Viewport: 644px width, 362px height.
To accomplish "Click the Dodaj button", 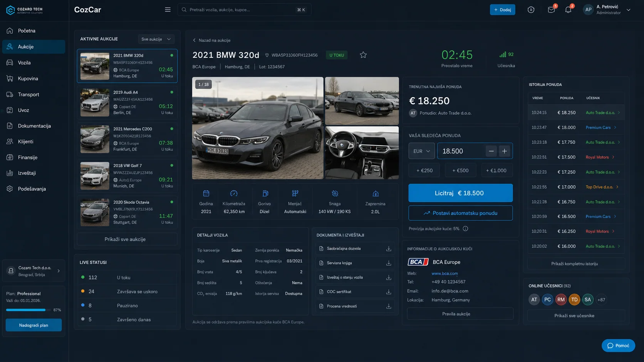I will 502,10.
